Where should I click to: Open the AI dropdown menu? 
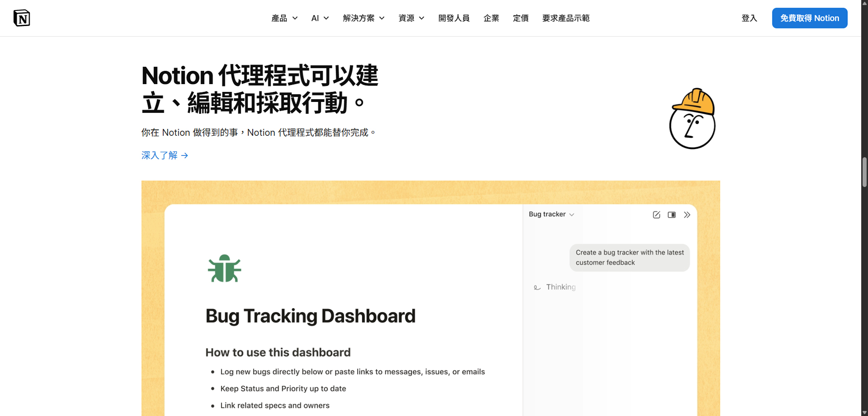(320, 18)
